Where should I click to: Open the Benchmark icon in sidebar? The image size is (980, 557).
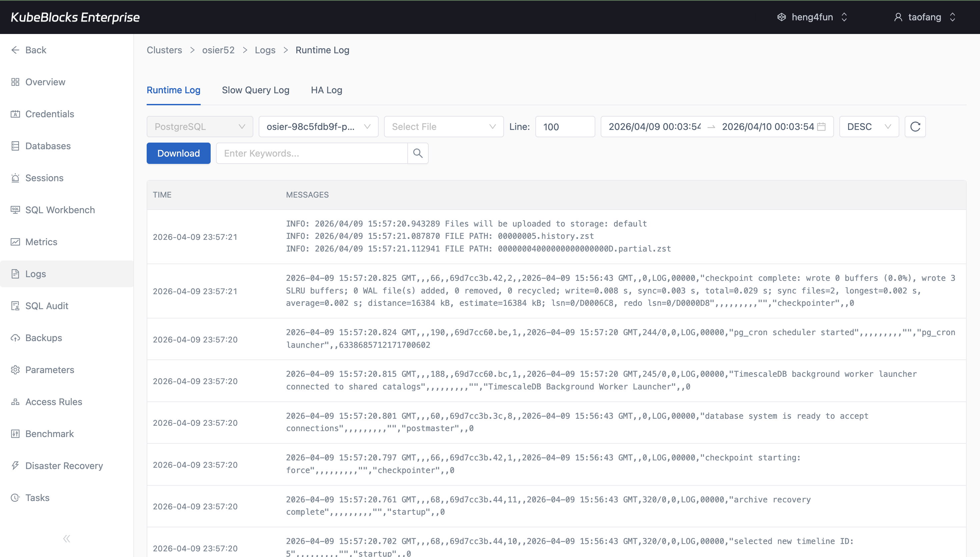click(15, 433)
